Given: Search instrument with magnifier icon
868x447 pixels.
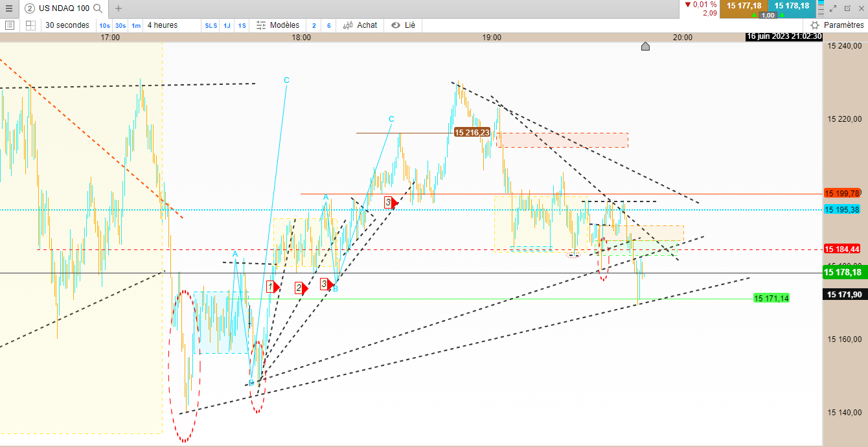Looking at the screenshot, I should tap(98, 8).
